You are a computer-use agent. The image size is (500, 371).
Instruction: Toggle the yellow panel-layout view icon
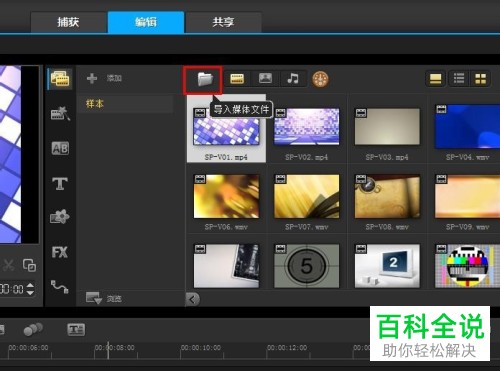(435, 79)
